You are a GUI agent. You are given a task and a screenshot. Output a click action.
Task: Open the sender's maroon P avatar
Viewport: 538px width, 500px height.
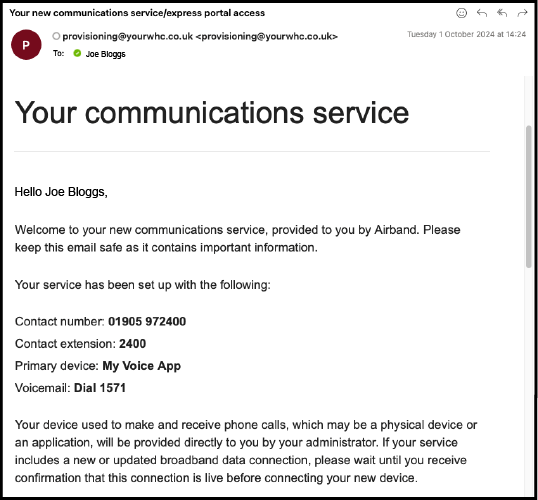pyautogui.click(x=26, y=45)
